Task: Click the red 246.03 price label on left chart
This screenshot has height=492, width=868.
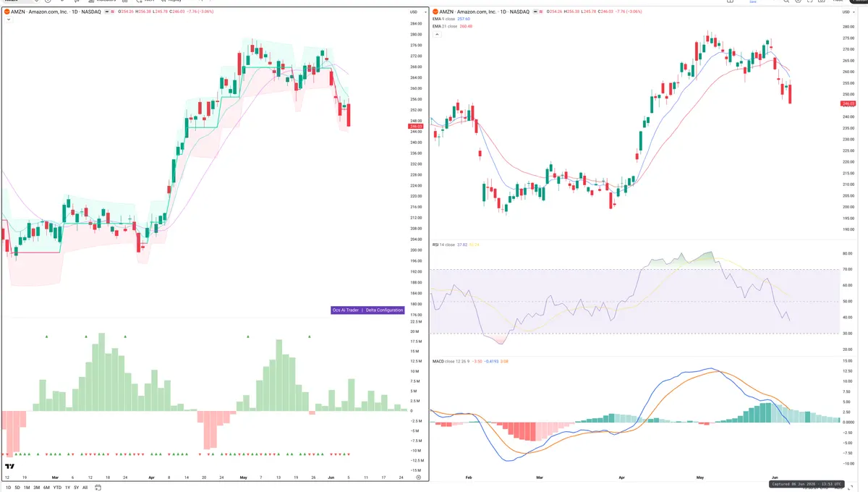Action: (416, 127)
